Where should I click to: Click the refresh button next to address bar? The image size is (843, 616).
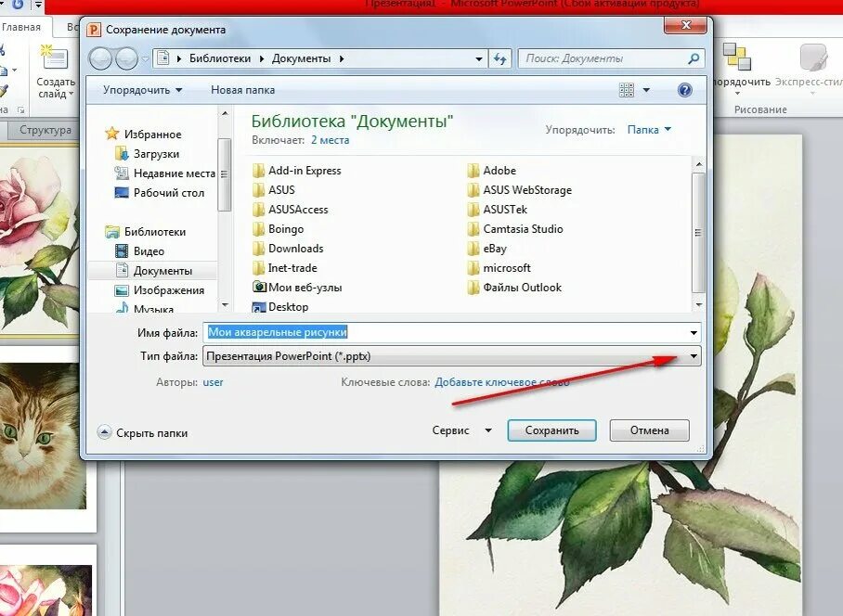pyautogui.click(x=500, y=58)
